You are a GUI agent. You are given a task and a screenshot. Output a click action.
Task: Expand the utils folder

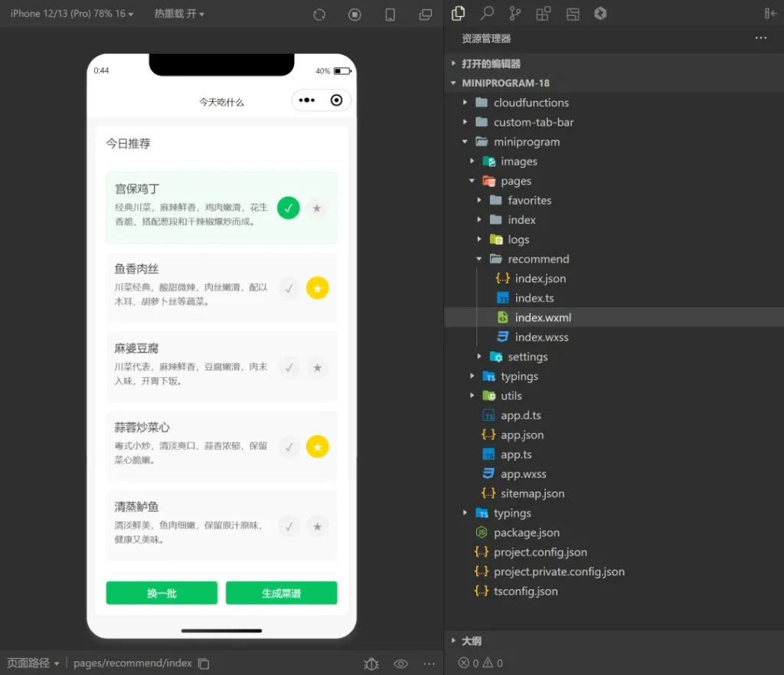click(613, 395)
